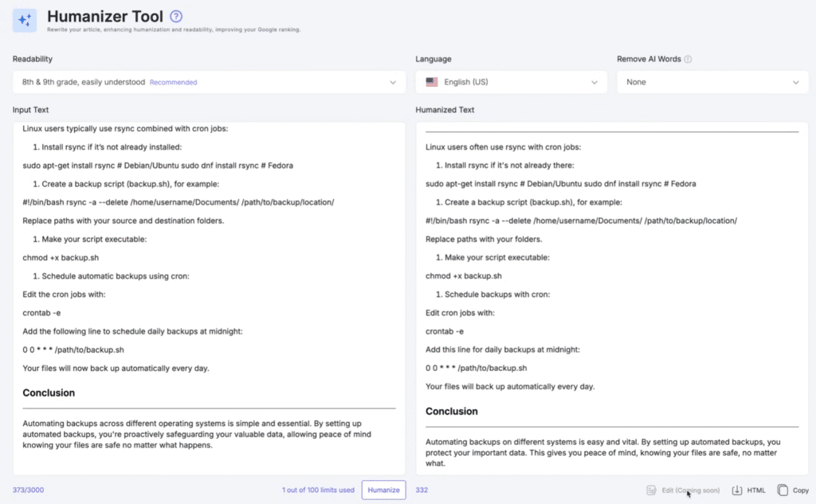The image size is (816, 504).
Task: Click 'Edit the cron jobs with:' line
Action: pos(64,294)
